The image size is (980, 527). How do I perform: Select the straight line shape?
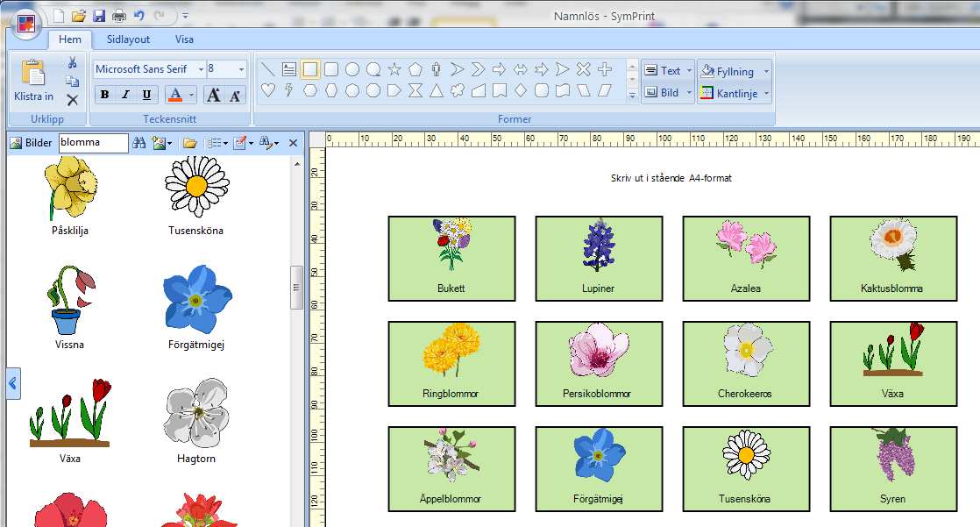[x=267, y=68]
